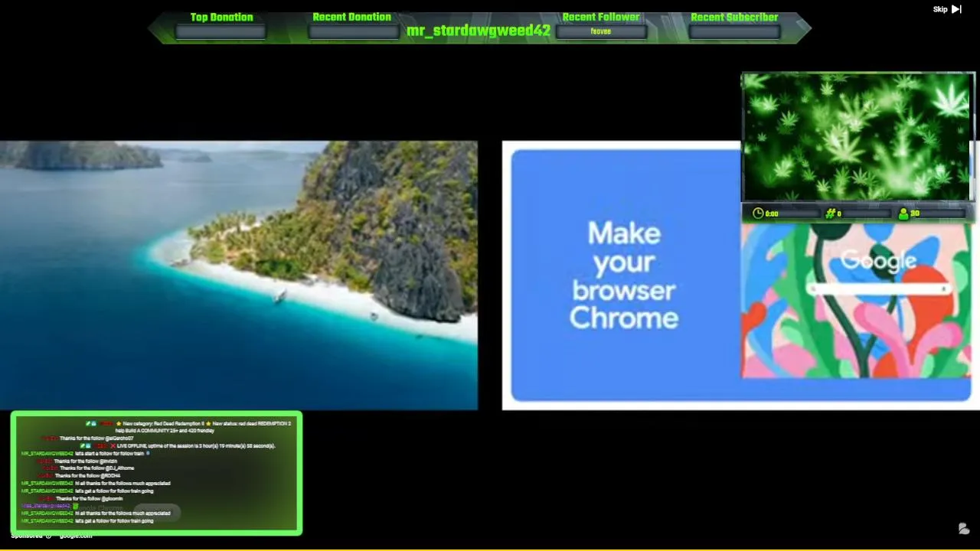The width and height of the screenshot is (980, 551).
Task: Click the green leaf webcam overlay
Action: pyautogui.click(x=857, y=137)
